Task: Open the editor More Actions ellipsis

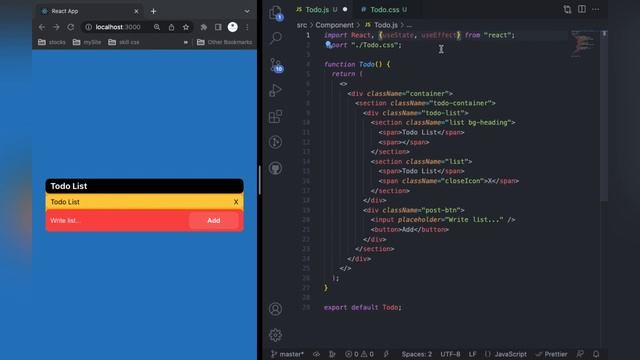Action: pyautogui.click(x=596, y=9)
